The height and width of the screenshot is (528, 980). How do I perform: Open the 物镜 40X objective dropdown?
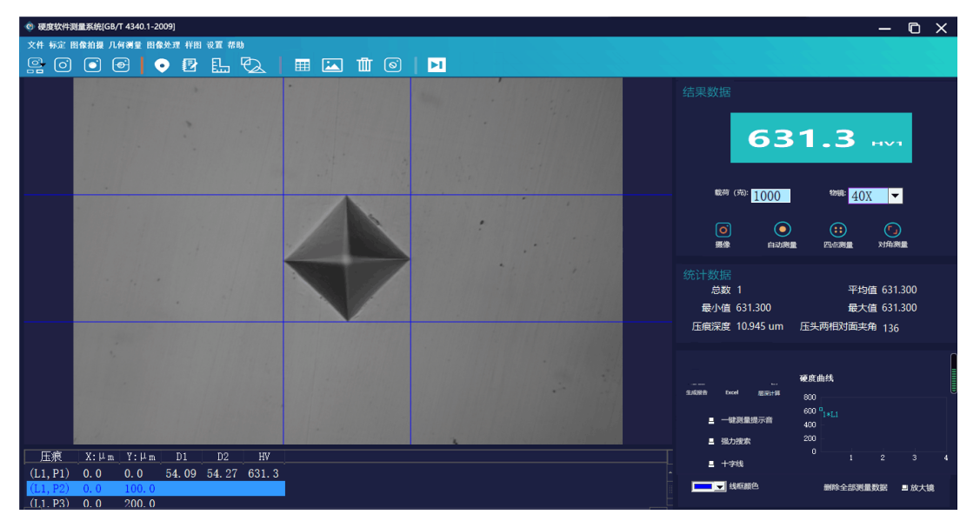tap(895, 197)
